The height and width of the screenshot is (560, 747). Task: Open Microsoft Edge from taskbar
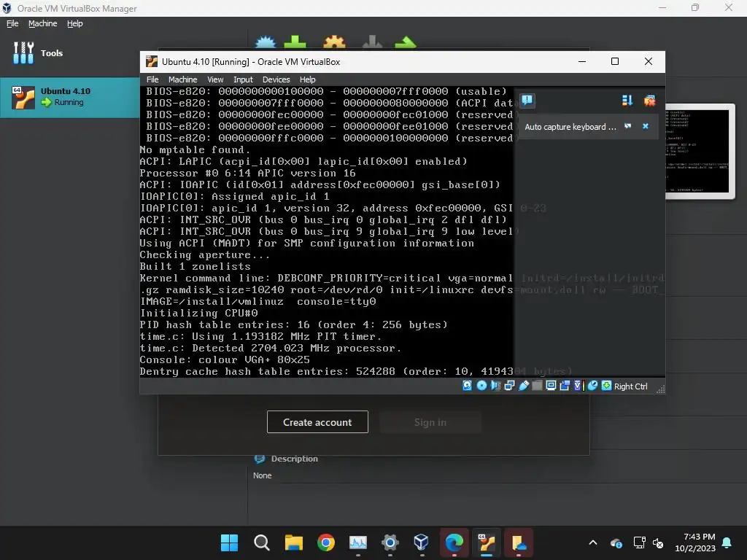(x=454, y=542)
